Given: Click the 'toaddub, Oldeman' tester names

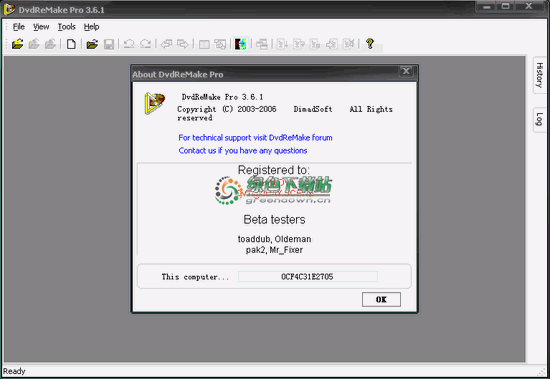Looking at the screenshot, I should (274, 239).
